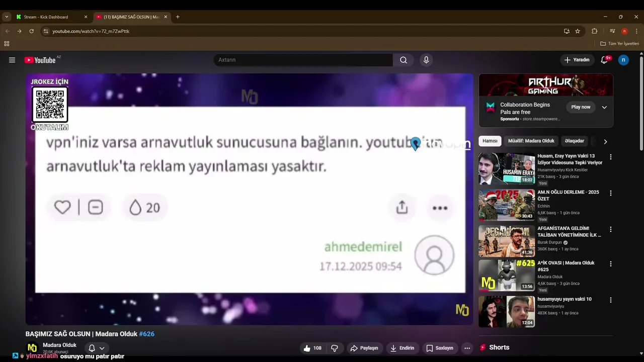644x362 pixels.
Task: Open more actions menu under the video
Action: coord(467,348)
